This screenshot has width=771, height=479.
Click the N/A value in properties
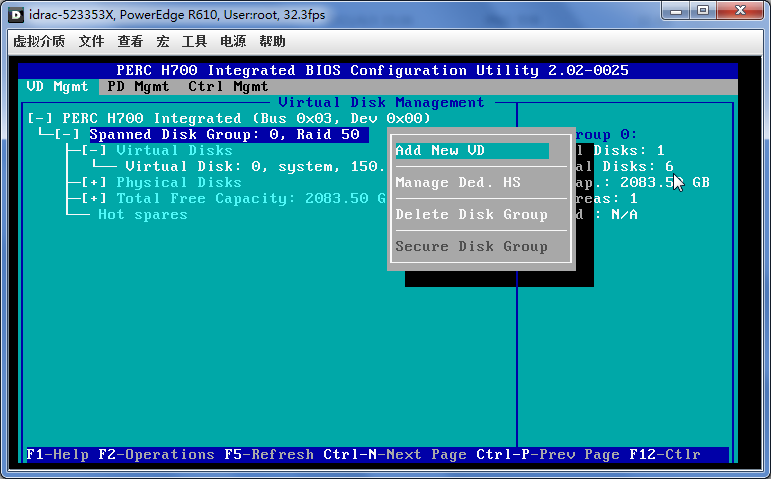[624, 214]
